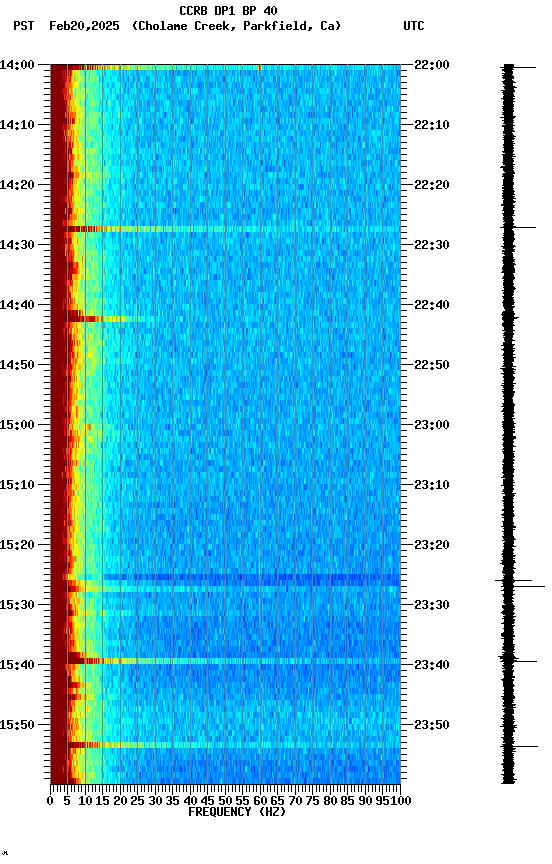Click the '15:10' PST time label
552x864 pixels.
tap(17, 485)
